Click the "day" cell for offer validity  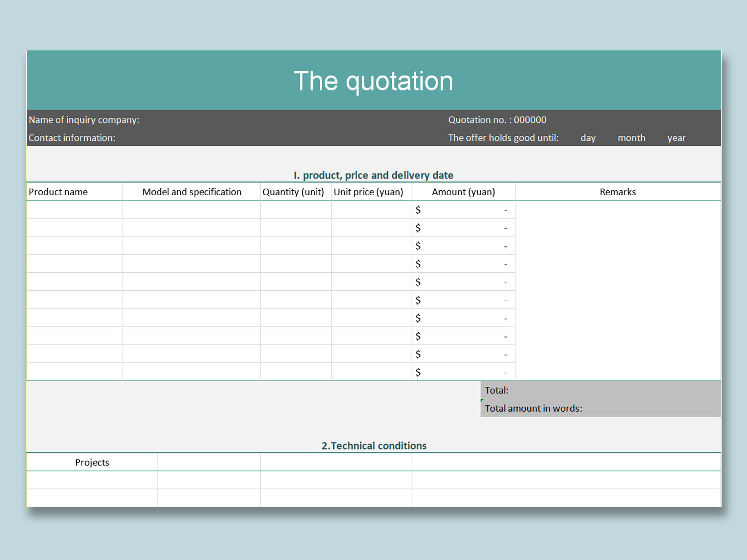pyautogui.click(x=588, y=137)
